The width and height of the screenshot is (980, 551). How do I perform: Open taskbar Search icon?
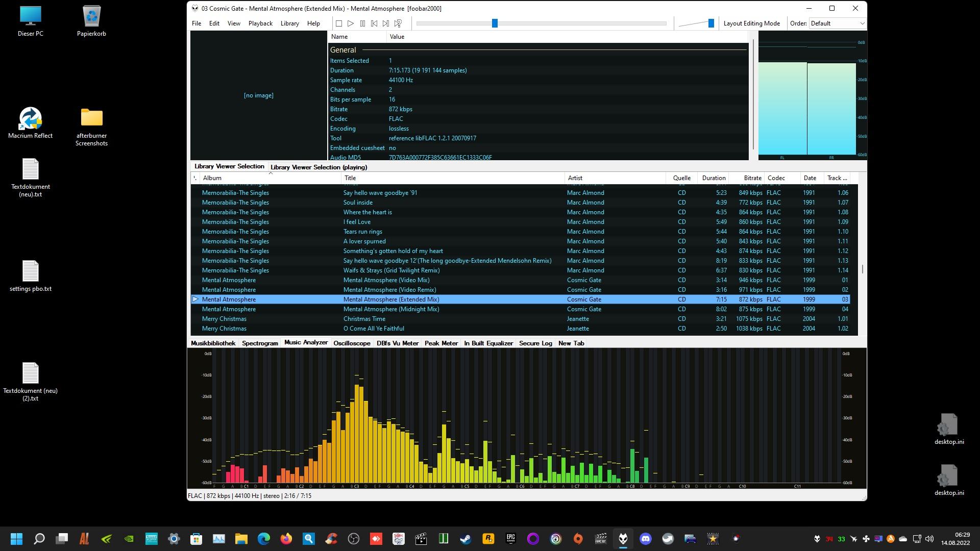(x=39, y=539)
